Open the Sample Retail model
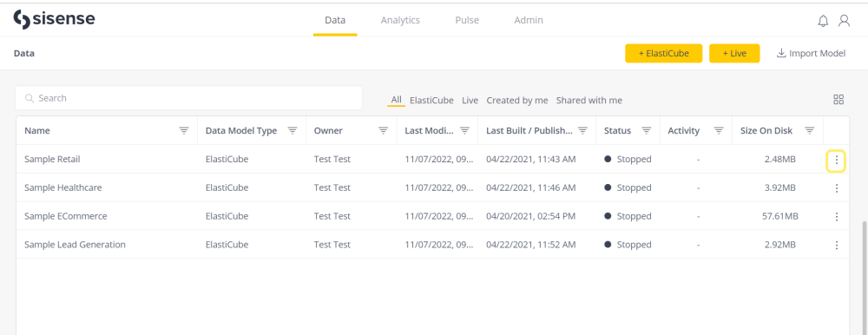Image resolution: width=868 pixels, height=335 pixels. (52, 160)
